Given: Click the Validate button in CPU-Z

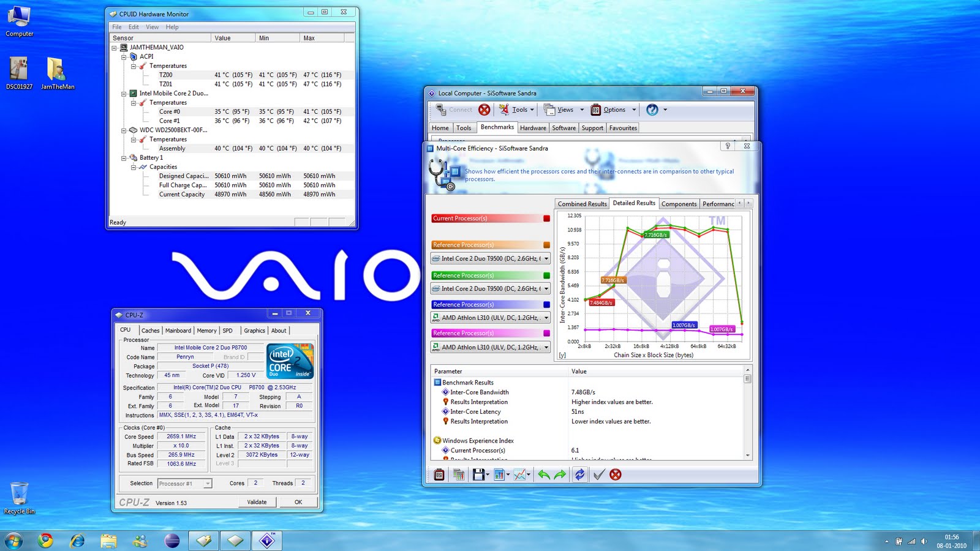Looking at the screenshot, I should tap(257, 502).
